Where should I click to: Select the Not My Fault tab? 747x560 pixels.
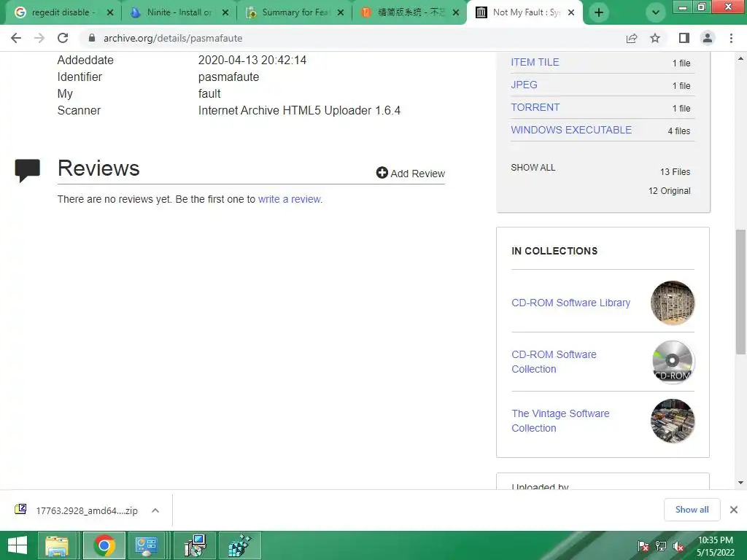click(x=524, y=12)
